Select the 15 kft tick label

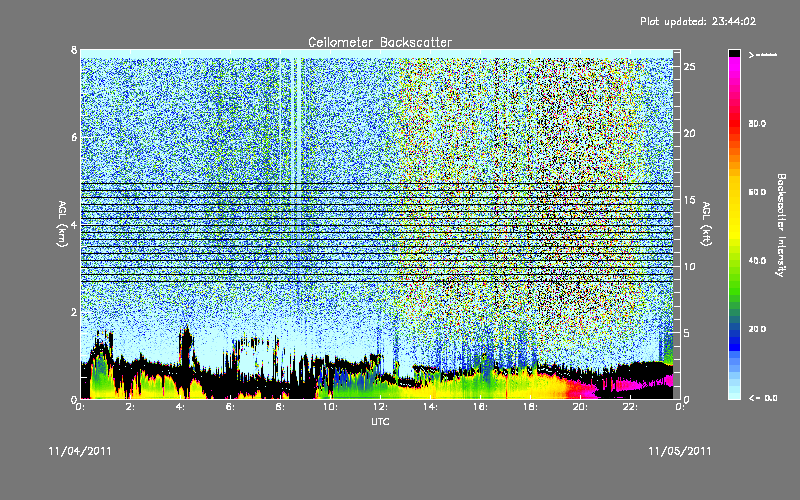(x=689, y=200)
